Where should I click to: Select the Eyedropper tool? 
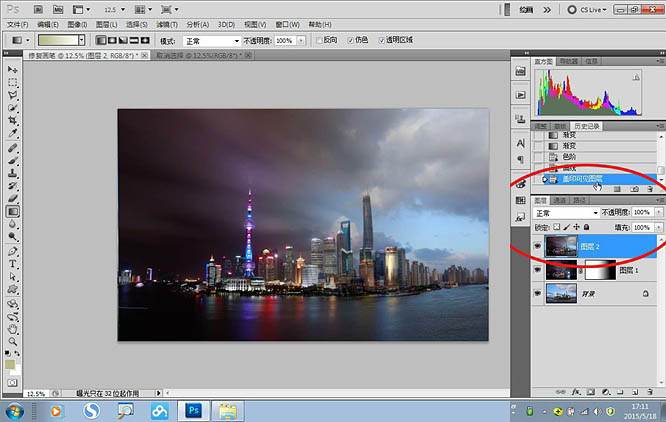13,133
